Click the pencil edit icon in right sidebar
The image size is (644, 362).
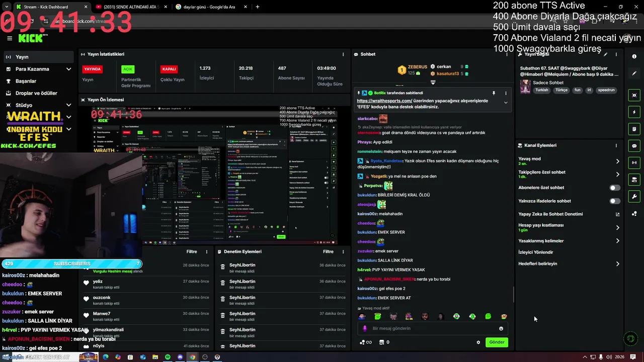coord(634,73)
